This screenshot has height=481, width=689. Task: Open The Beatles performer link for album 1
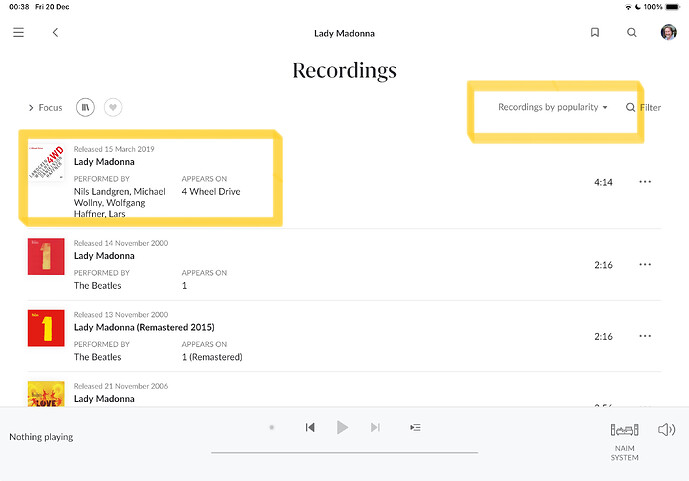tap(98, 286)
